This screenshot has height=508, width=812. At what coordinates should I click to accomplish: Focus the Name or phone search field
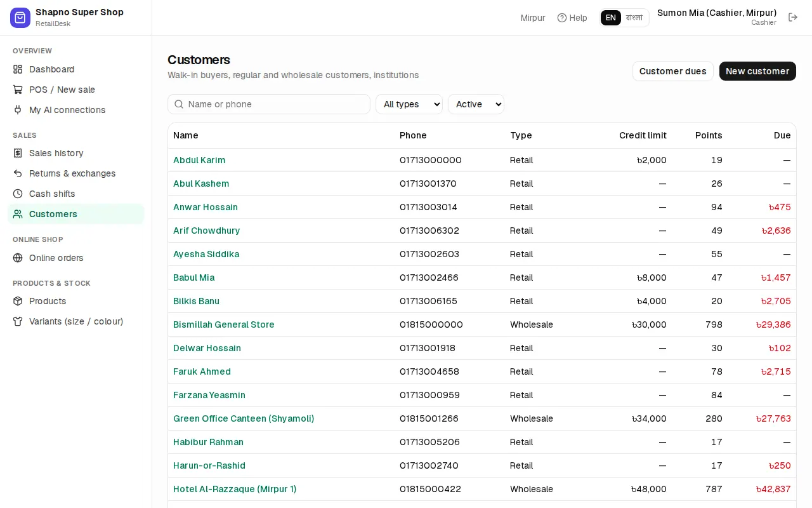[269, 104]
